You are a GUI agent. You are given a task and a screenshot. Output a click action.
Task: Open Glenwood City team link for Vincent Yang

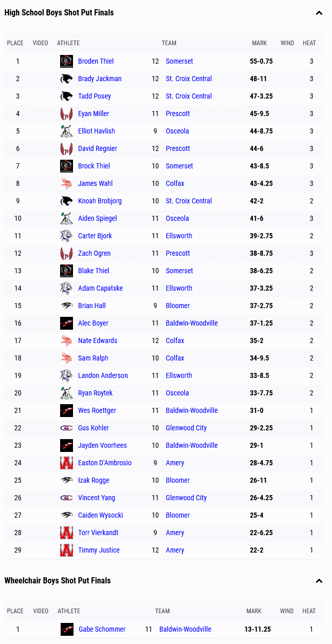point(186,498)
